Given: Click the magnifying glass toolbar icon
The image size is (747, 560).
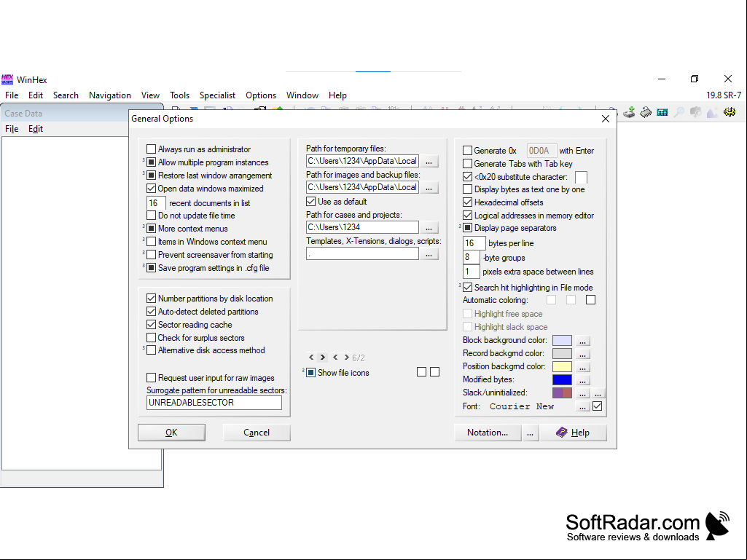Looking at the screenshot, I should point(679,112).
